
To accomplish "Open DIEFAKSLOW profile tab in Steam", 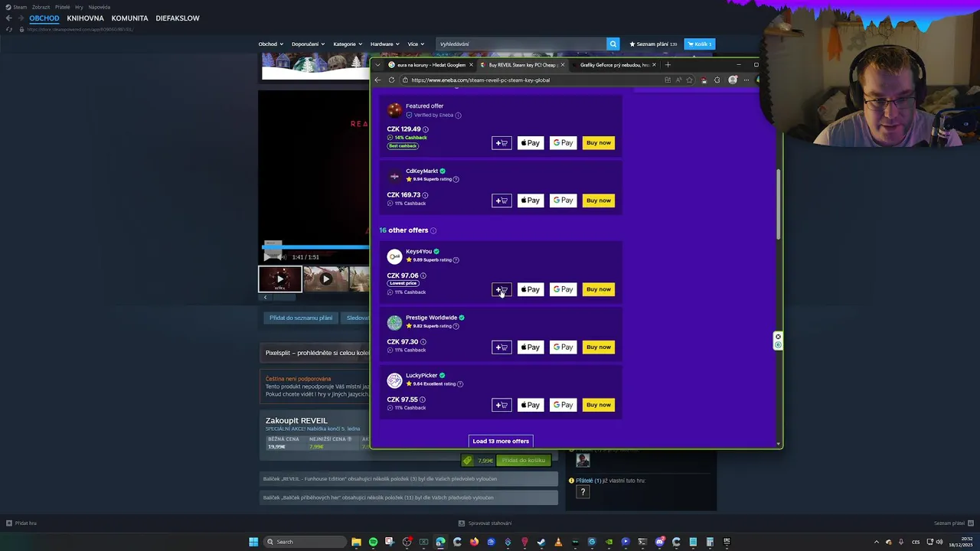I will (x=178, y=18).
